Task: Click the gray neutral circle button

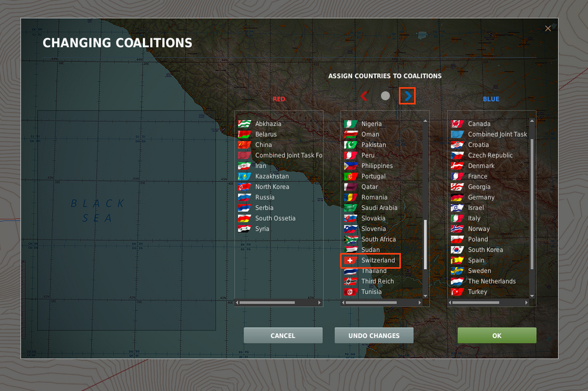Action: 385,96
